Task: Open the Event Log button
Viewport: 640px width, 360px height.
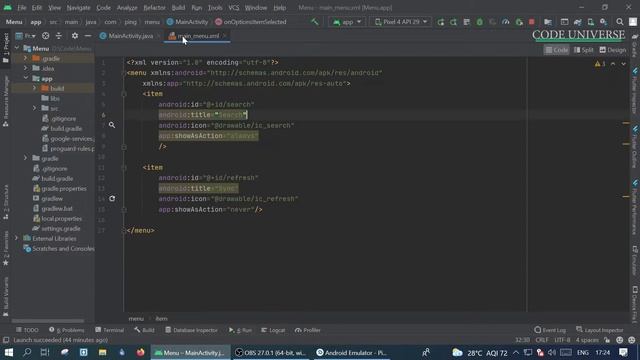Action: (550, 330)
